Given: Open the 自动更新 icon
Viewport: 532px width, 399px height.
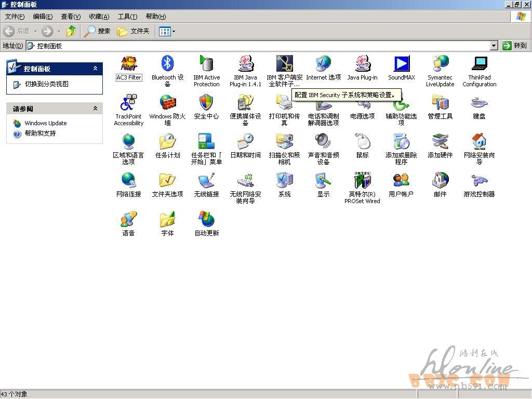Looking at the screenshot, I should click(x=206, y=220).
